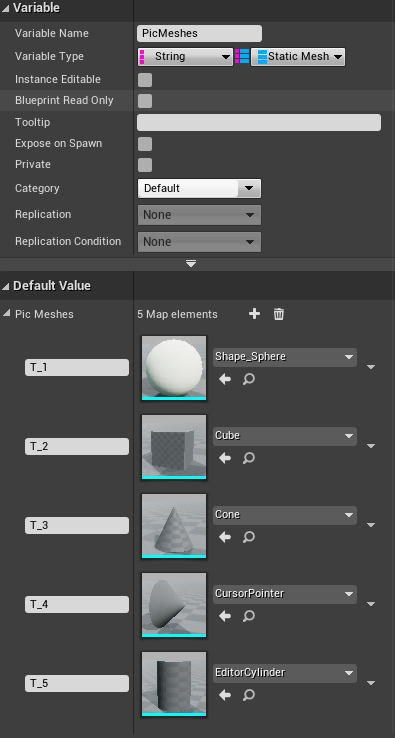Use selected asset arrow for Cone

[x=225, y=537]
